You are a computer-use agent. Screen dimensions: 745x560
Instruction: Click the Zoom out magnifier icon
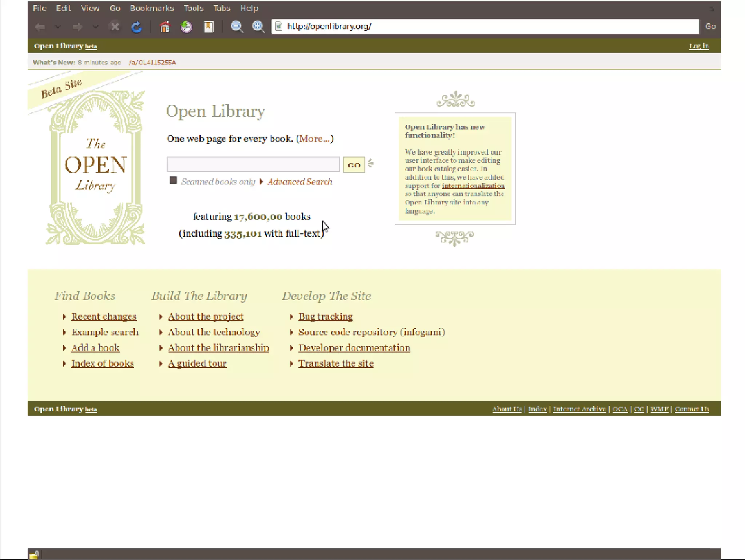click(x=237, y=27)
